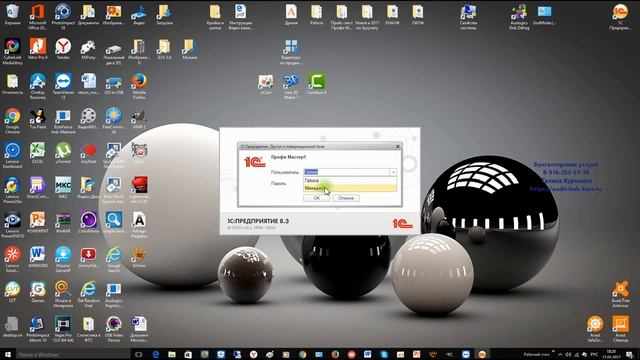Launch the MKC desktop shortcut
The width and height of the screenshot is (640, 360).
[x=63, y=188]
